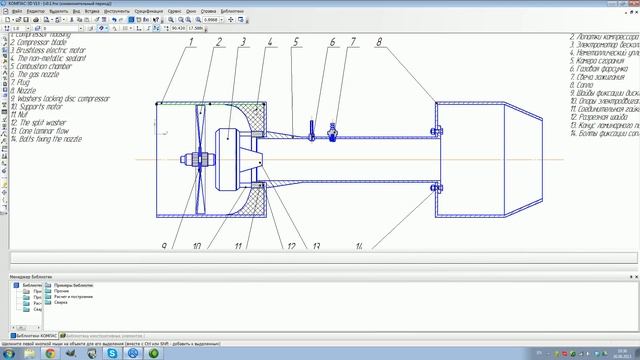Open the Редактор menu
The image size is (640, 360).
36,11
